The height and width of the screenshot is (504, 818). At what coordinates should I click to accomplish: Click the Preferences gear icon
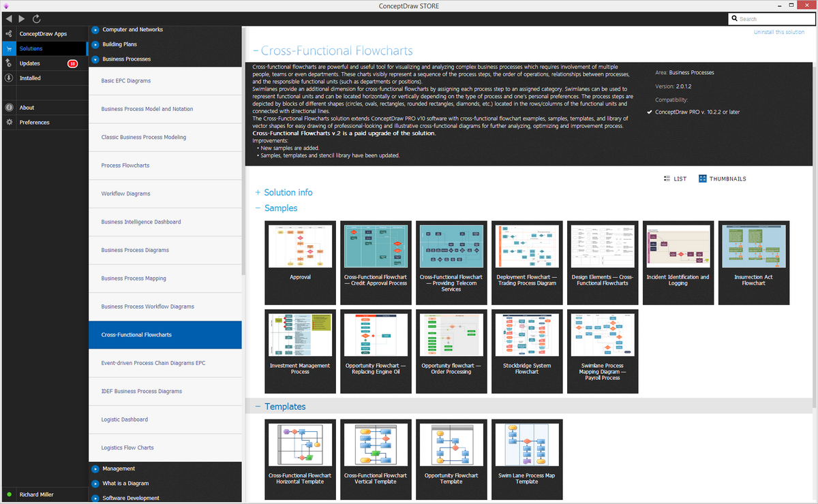(x=8, y=123)
